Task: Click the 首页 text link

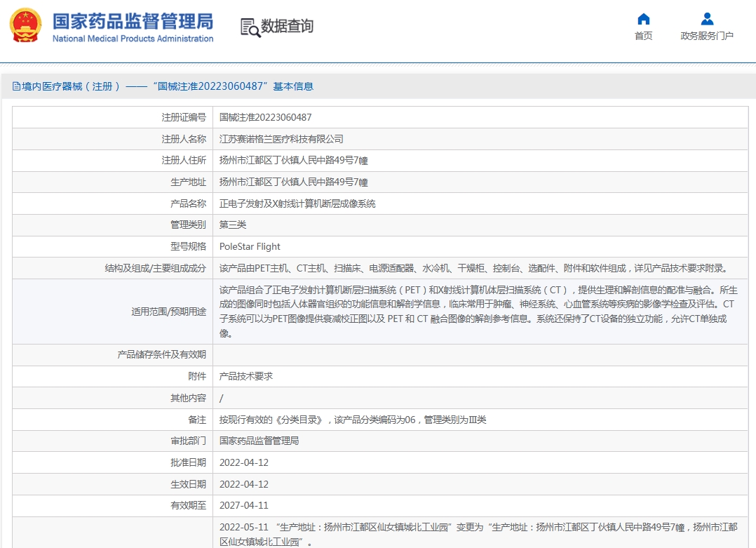Action: (x=644, y=36)
